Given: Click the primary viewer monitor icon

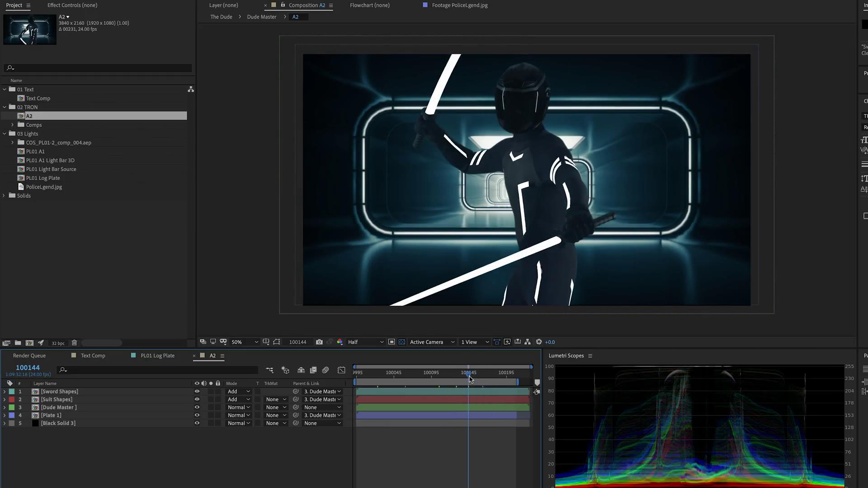Looking at the screenshot, I should coord(213,342).
